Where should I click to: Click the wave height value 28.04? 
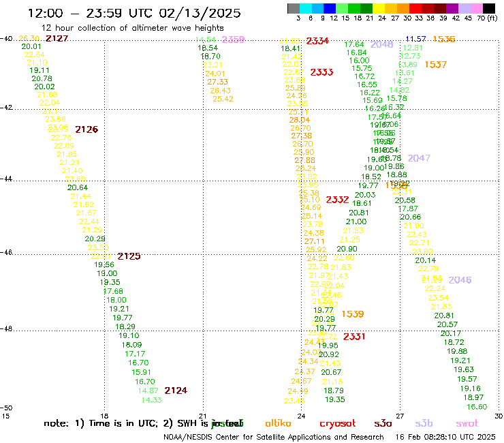300,121
